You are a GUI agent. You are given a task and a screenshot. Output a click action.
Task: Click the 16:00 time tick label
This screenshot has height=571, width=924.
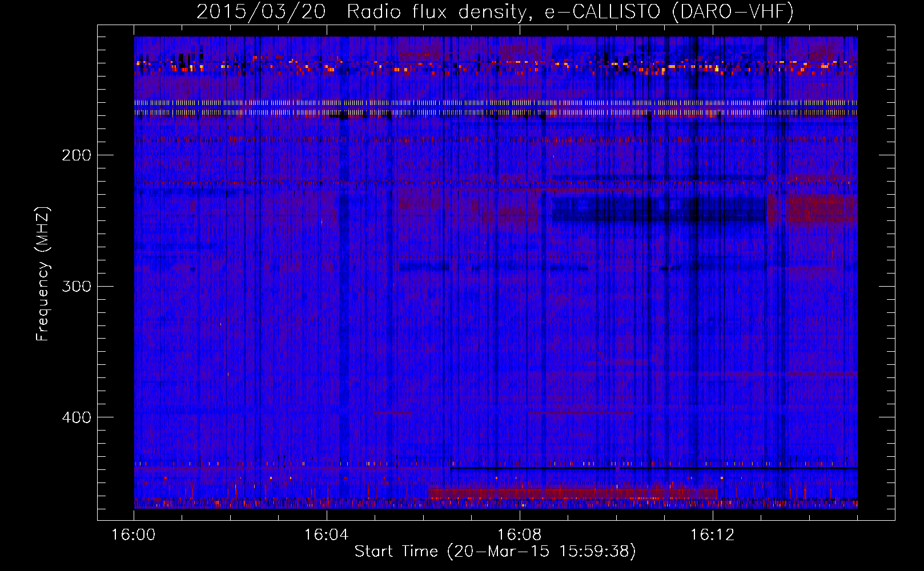pyautogui.click(x=134, y=535)
